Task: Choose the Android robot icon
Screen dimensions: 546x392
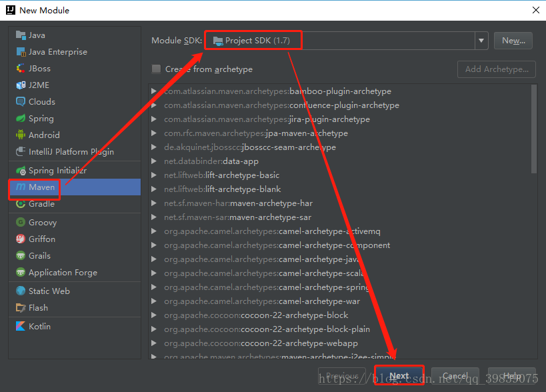Action: (x=21, y=135)
